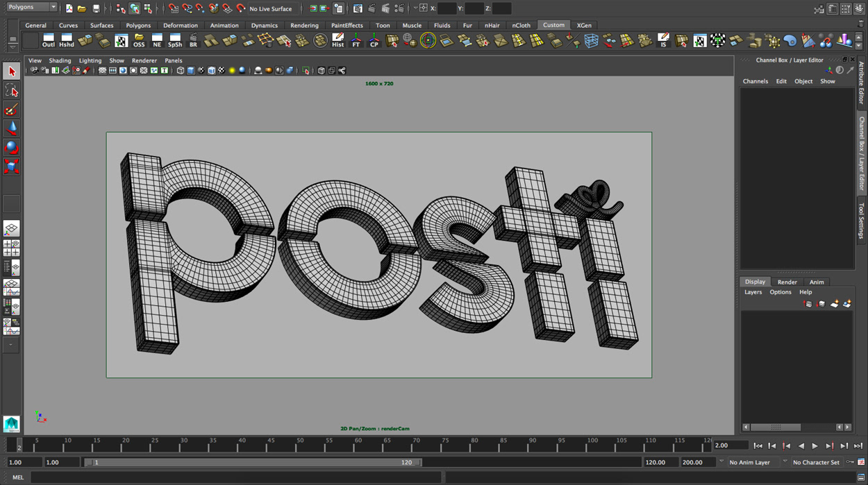This screenshot has height=485, width=868.
Task: Choose the Paint selection tool
Action: point(11,110)
